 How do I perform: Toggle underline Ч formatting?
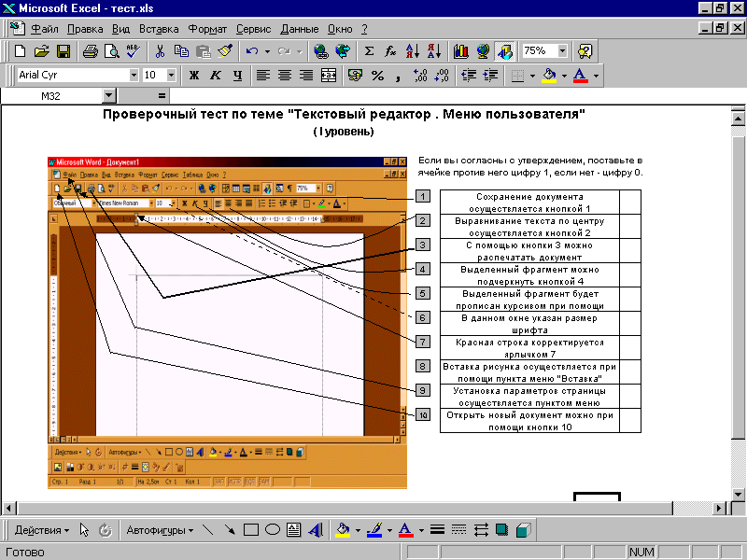237,76
